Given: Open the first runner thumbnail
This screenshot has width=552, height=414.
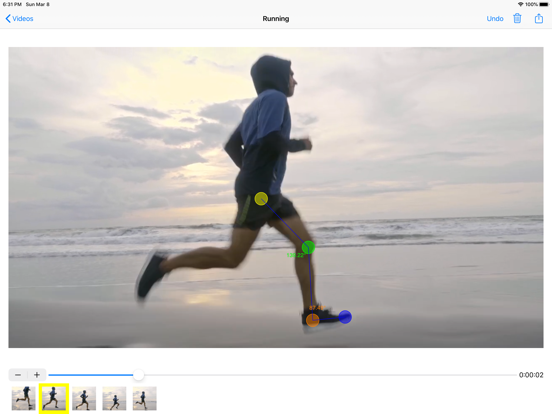Looking at the screenshot, I should [24, 399].
